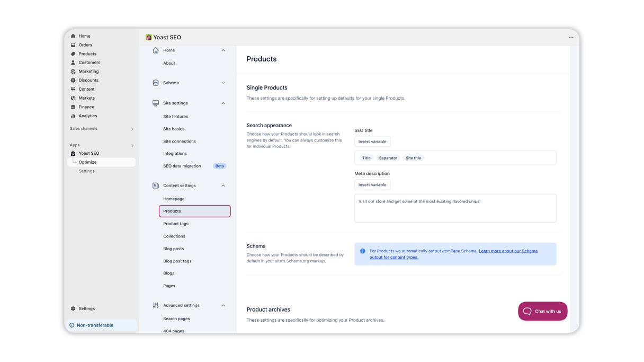Open 404 pages advanced settings
The width and height of the screenshot is (644, 362).
tap(174, 331)
